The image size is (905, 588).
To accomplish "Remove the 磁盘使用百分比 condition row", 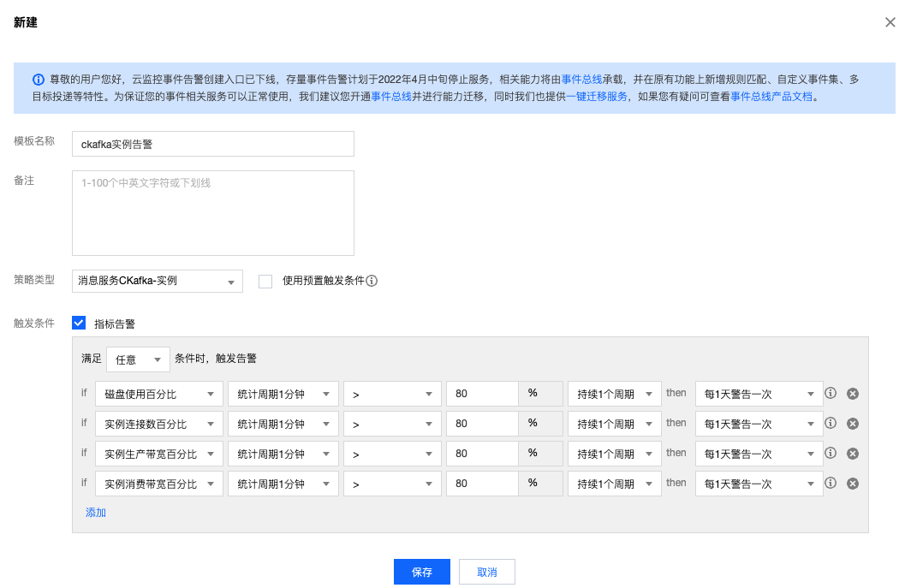I will point(852,394).
